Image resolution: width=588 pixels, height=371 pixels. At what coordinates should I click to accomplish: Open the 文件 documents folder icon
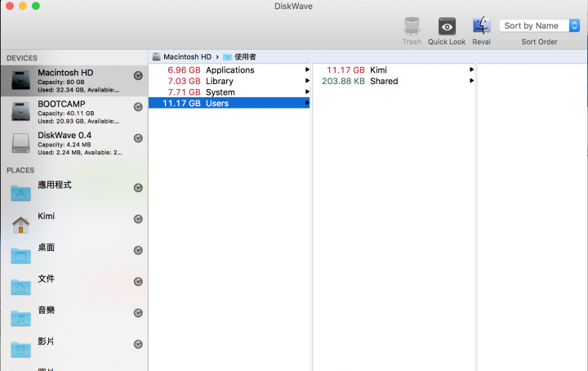coord(20,287)
